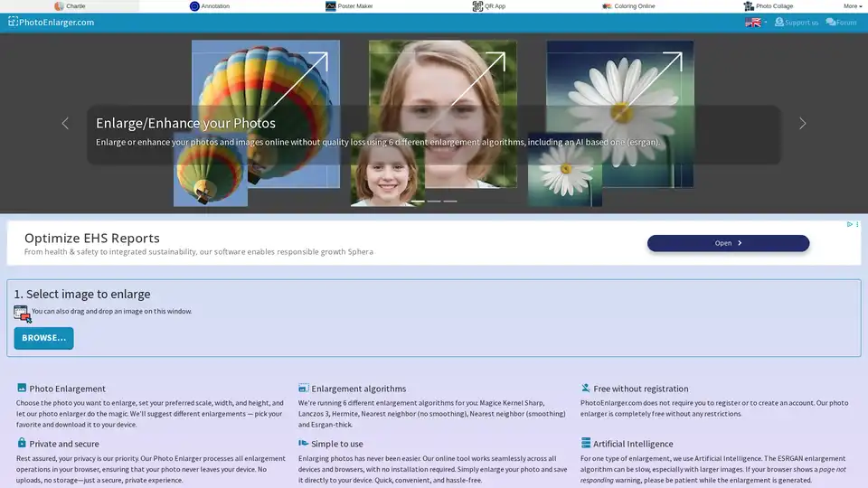Select the first carousel slide indicator
Viewport: 868px width, 488px height.
418,201
